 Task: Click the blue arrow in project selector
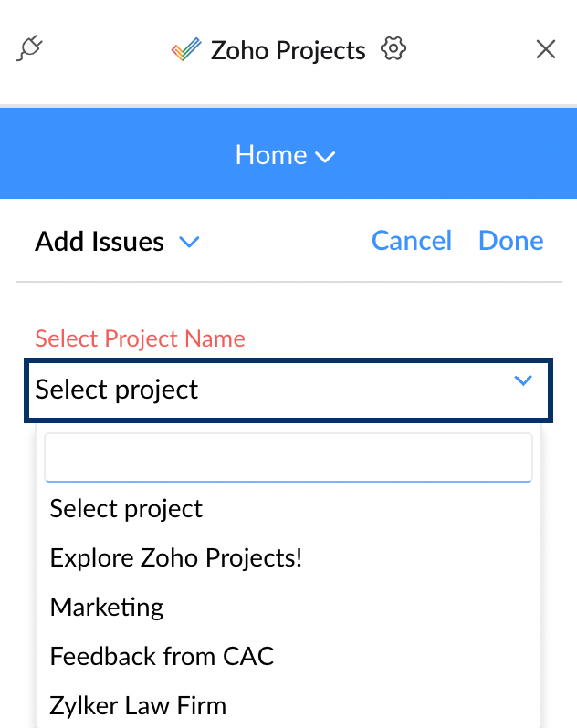tap(523, 380)
